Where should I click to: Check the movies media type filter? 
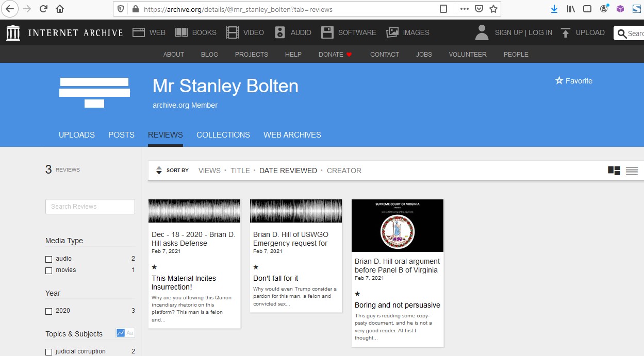[49, 270]
